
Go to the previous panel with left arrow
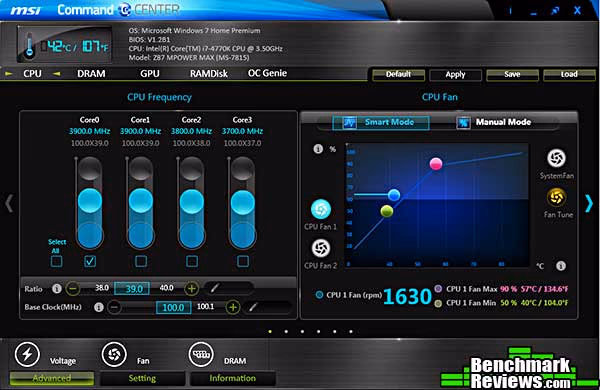(9, 203)
